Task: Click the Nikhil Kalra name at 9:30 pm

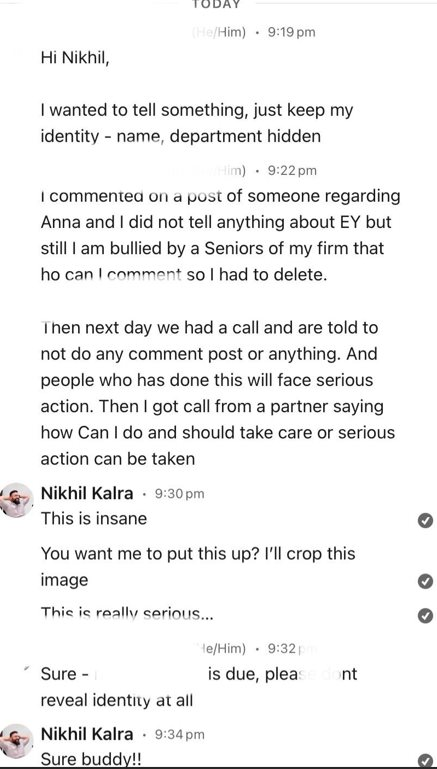Action: pyautogui.click(x=87, y=493)
